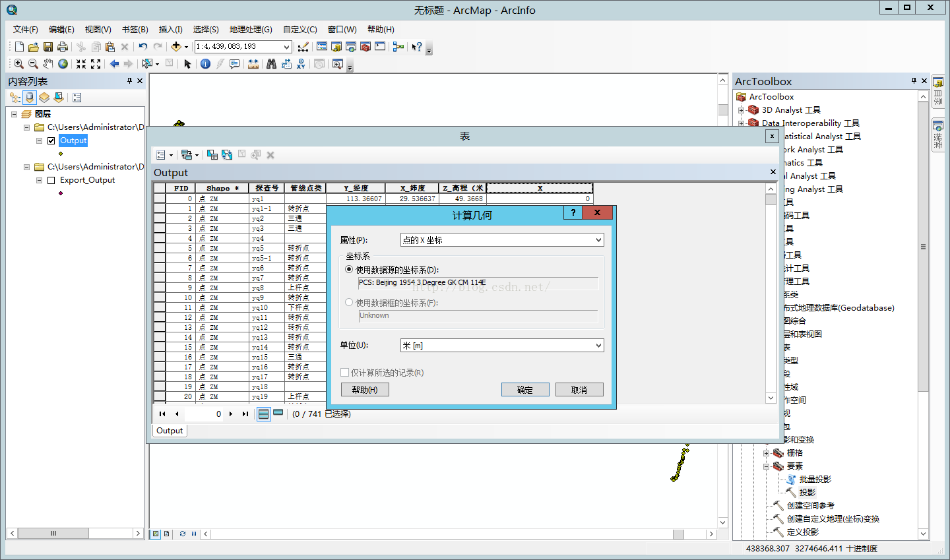
Task: Go back to previous extent arrow
Action: (114, 64)
